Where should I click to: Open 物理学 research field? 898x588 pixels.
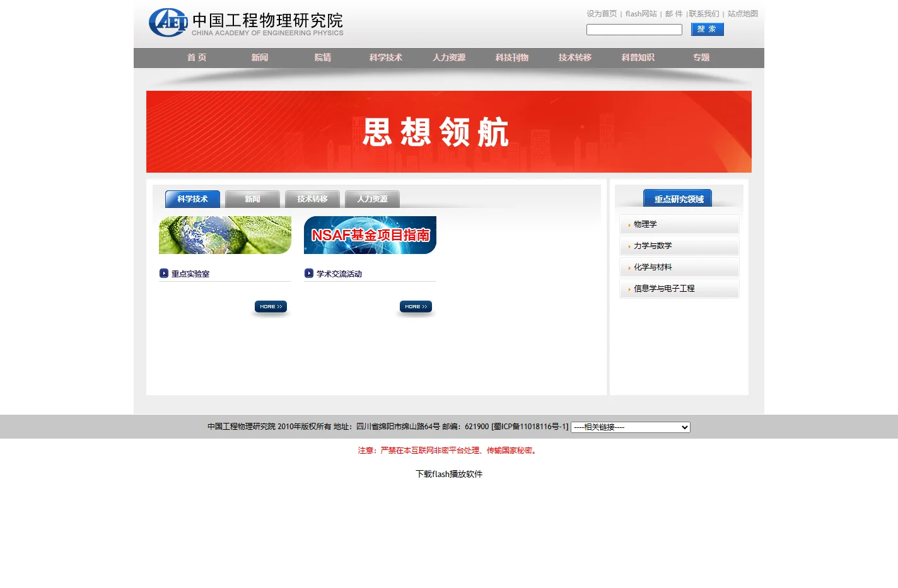[x=645, y=224]
